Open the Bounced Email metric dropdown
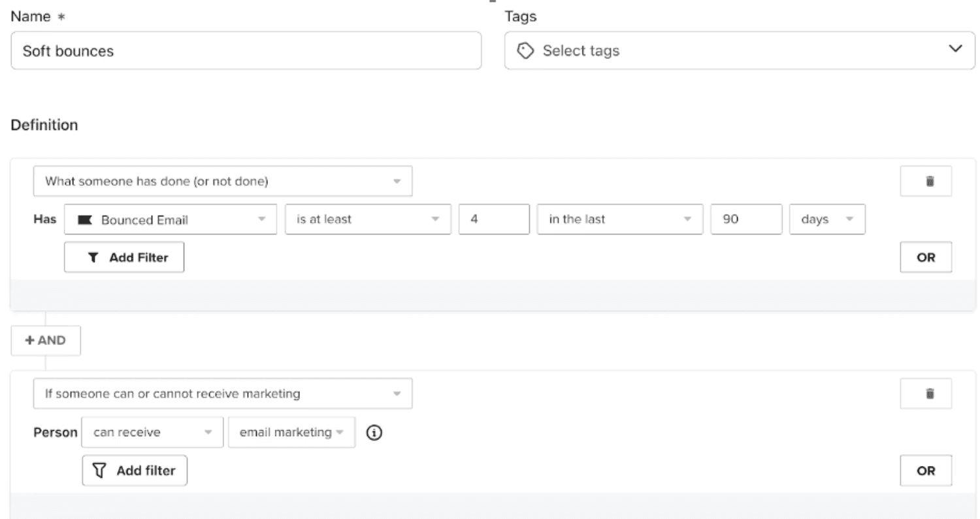Image resolution: width=980 pixels, height=519 pixels. (171, 220)
